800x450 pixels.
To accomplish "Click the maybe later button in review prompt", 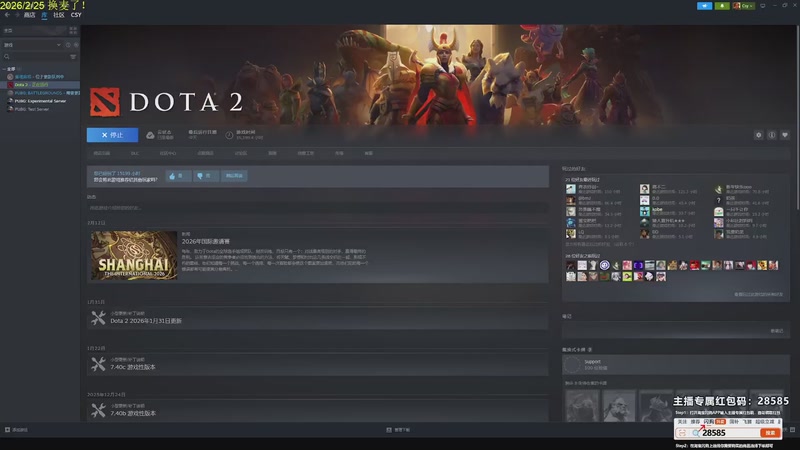I will click(234, 176).
